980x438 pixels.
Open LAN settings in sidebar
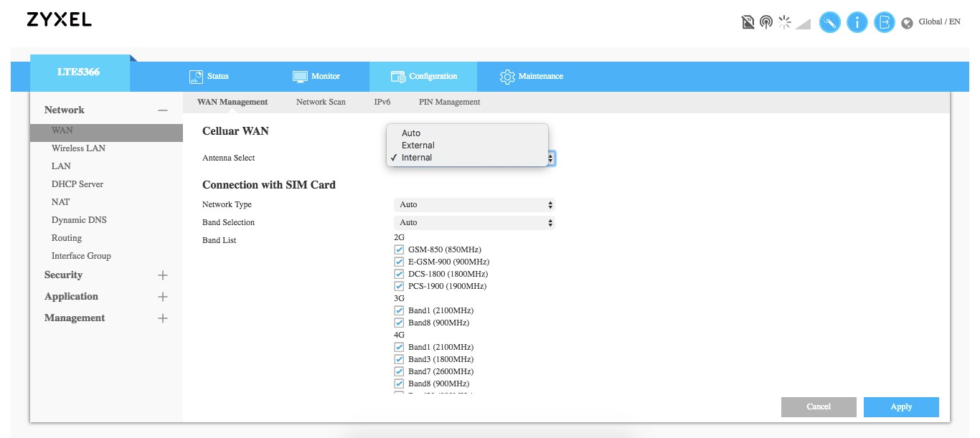(61, 166)
